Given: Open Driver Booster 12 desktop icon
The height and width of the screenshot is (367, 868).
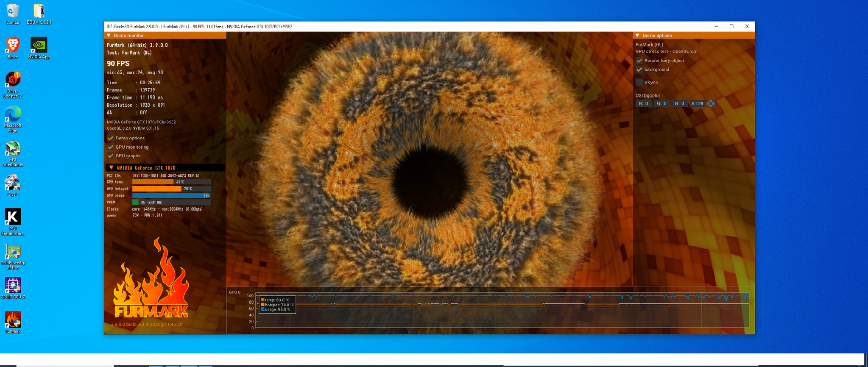Looking at the screenshot, I should pos(13,85).
